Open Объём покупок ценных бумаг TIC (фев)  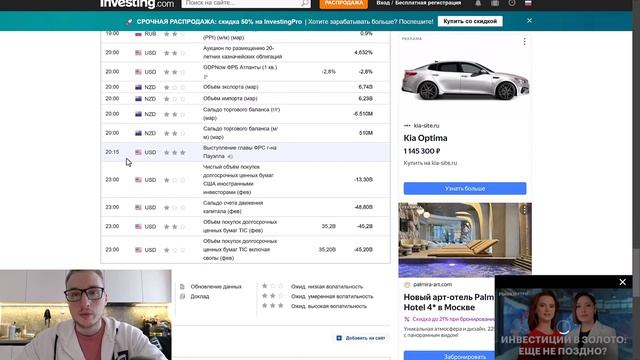pyautogui.click(x=240, y=226)
